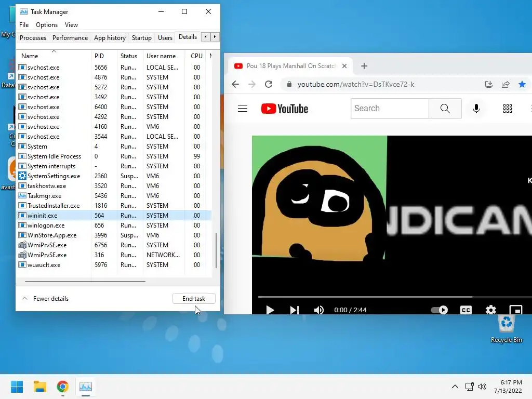Select the TrustedInstaller.exe process
This screenshot has height=399, width=532.
click(x=114, y=206)
